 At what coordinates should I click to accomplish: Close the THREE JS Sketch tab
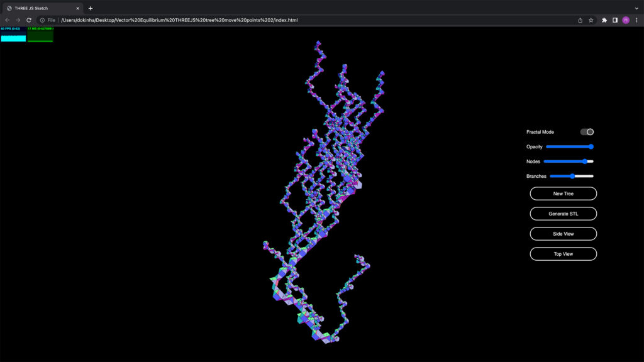[77, 8]
